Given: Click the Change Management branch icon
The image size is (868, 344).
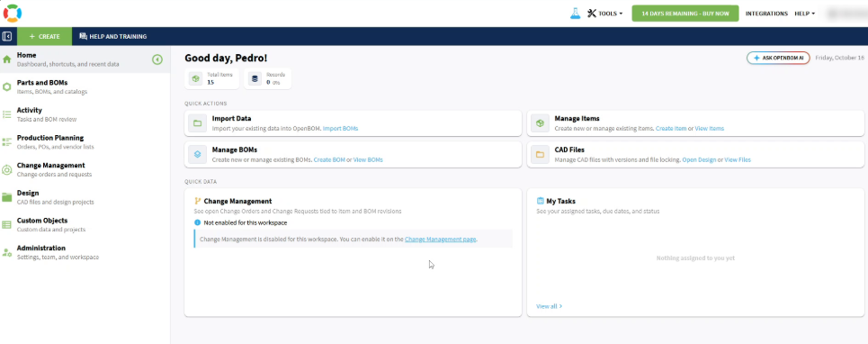Looking at the screenshot, I should (x=198, y=201).
